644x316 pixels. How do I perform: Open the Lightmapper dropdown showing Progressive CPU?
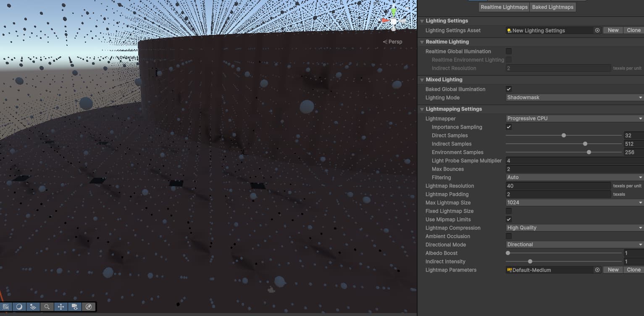(573, 118)
